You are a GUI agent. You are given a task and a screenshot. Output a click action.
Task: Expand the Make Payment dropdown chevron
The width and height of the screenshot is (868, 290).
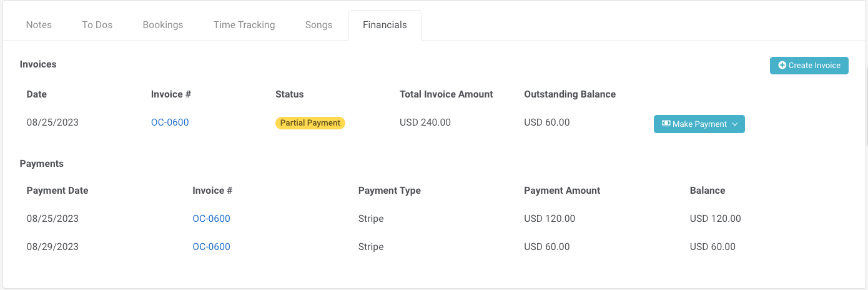[x=735, y=124]
